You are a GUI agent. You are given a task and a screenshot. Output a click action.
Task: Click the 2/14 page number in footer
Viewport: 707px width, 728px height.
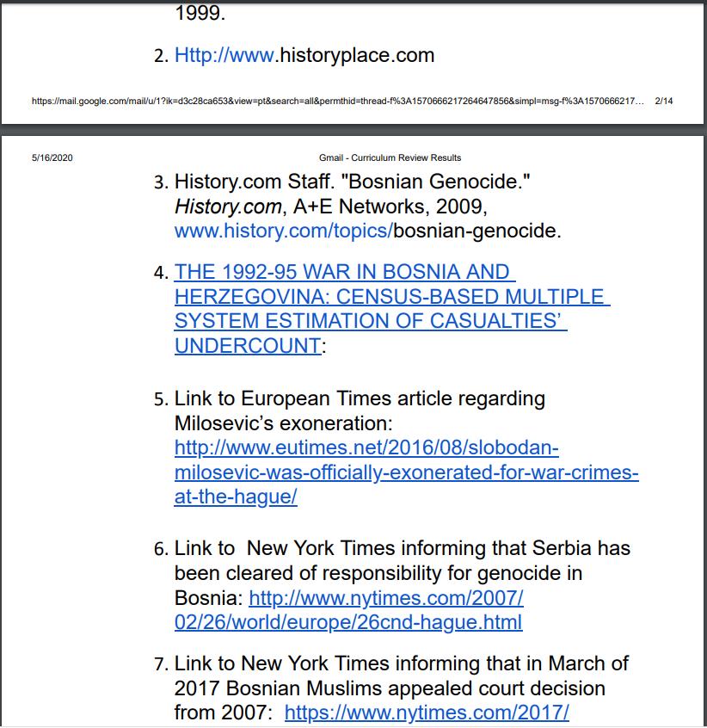[664, 102]
